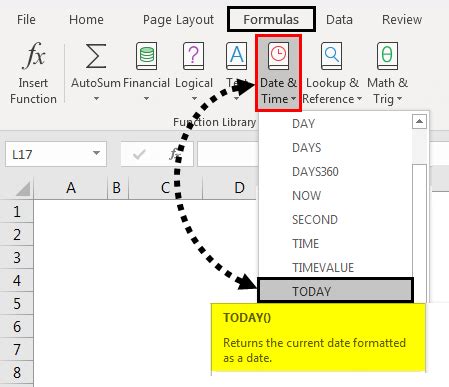Click the AutoSum sigma icon
This screenshot has height=387, width=449.
tap(96, 56)
